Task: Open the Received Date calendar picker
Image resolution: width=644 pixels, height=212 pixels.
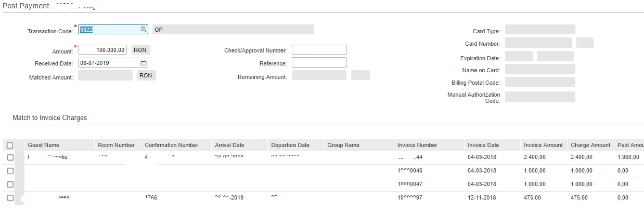Action: pyautogui.click(x=144, y=63)
